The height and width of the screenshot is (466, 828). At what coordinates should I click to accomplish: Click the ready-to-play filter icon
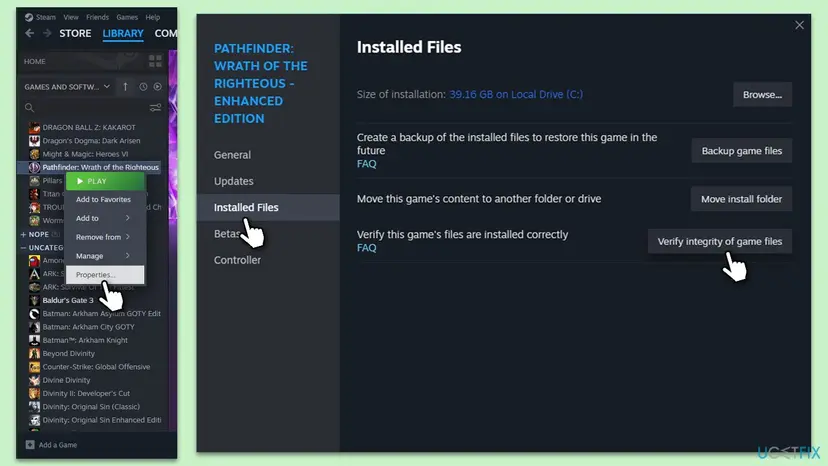pos(157,87)
